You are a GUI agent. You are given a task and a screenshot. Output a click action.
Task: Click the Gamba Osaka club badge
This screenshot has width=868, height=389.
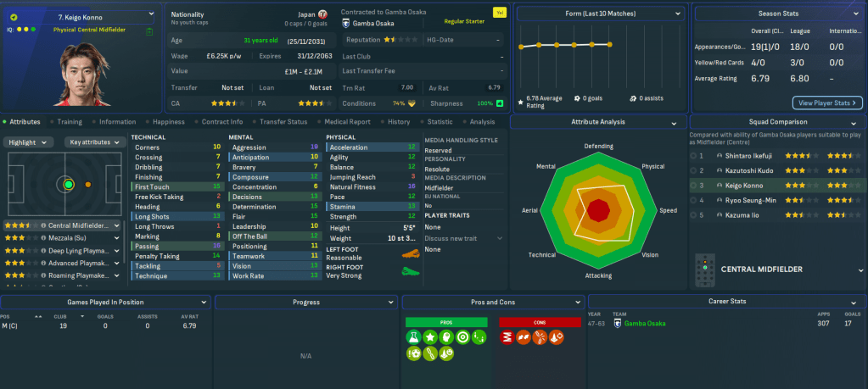(345, 24)
